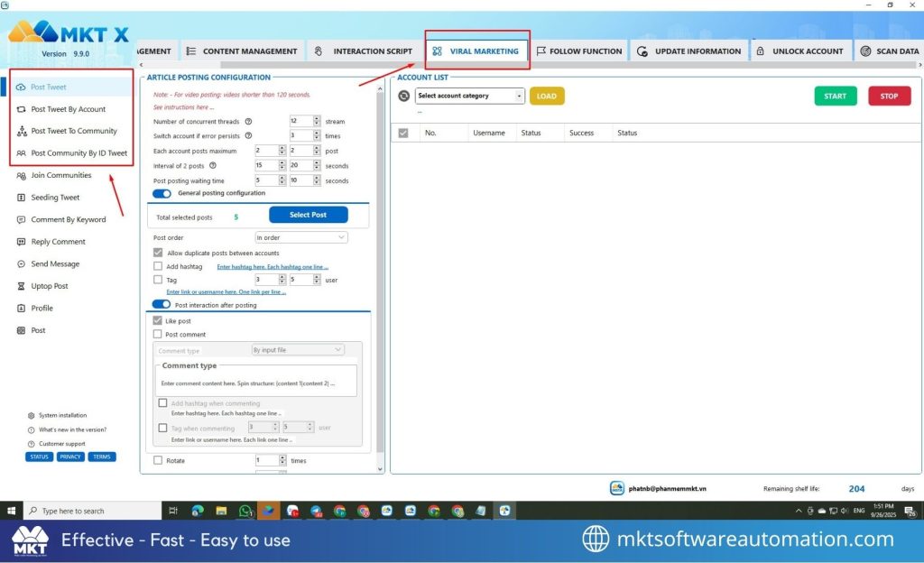Screen dimensions: 924x563
Task: Open the Select account category dropdown
Action: [x=469, y=96]
